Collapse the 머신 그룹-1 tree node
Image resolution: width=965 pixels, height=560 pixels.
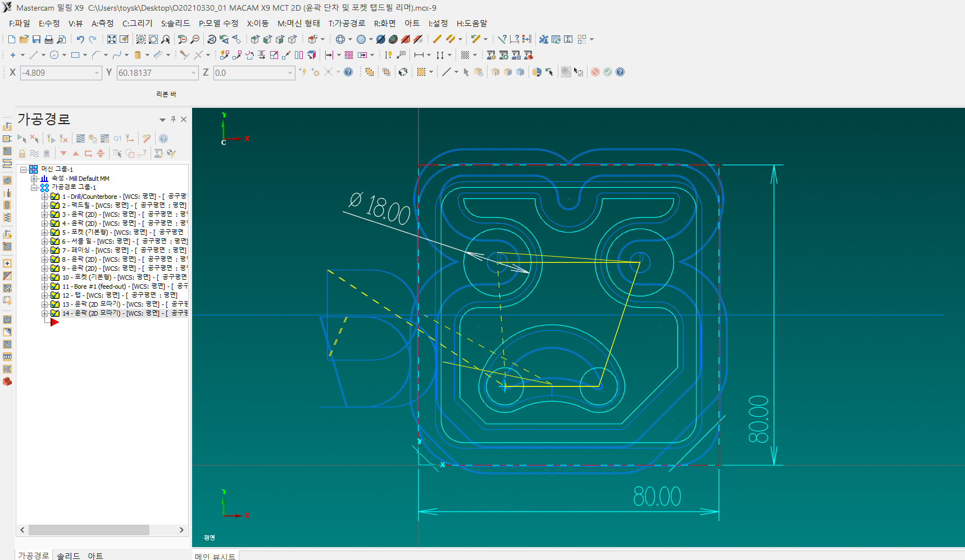(24, 169)
